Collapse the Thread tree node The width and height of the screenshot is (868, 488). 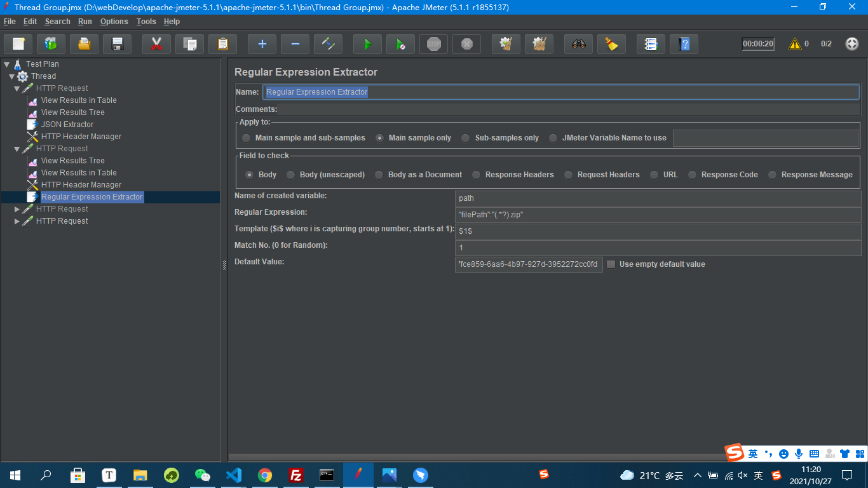point(11,76)
